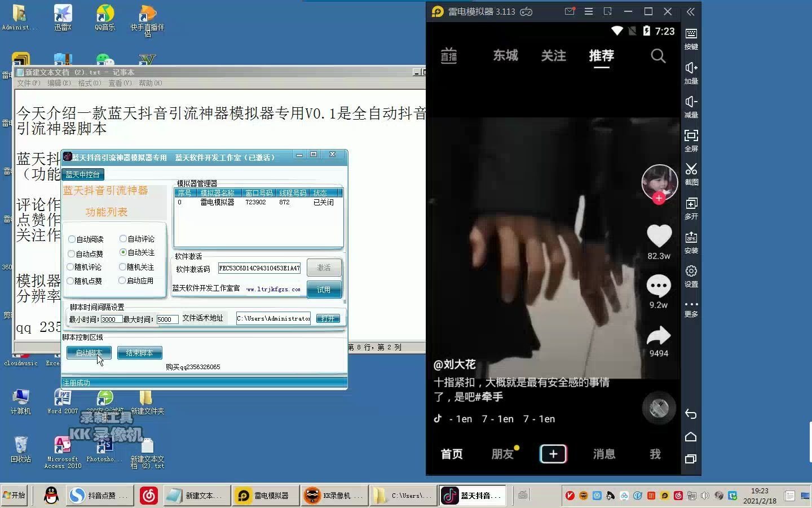Lower the emulator volume with 减量 icon

(691, 107)
